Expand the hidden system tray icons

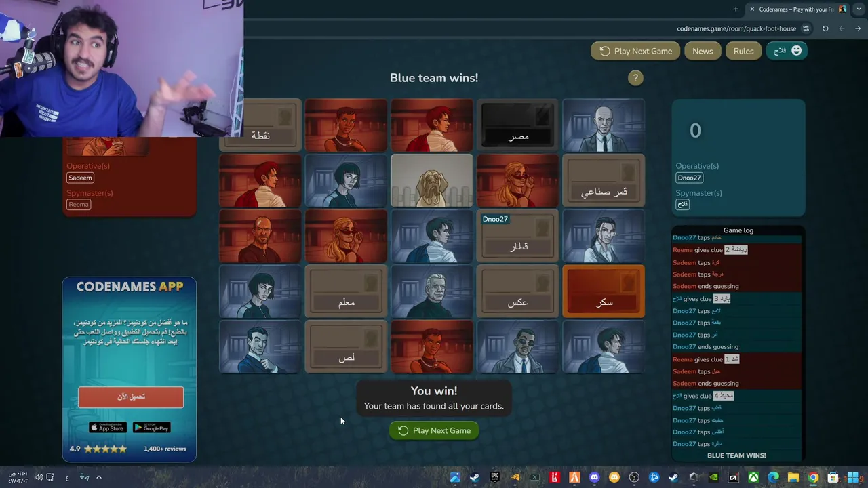(x=98, y=477)
